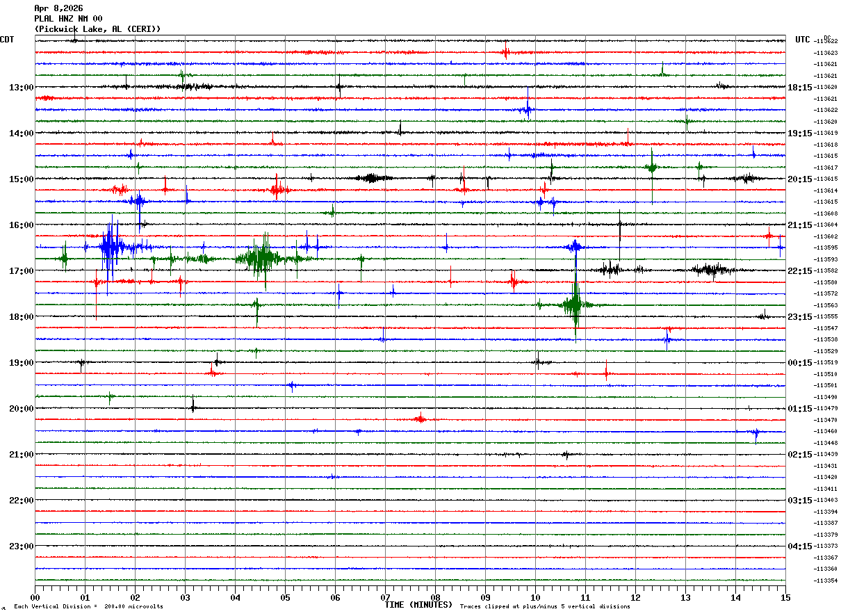Click the 13:00 CDT time label

tap(21, 87)
